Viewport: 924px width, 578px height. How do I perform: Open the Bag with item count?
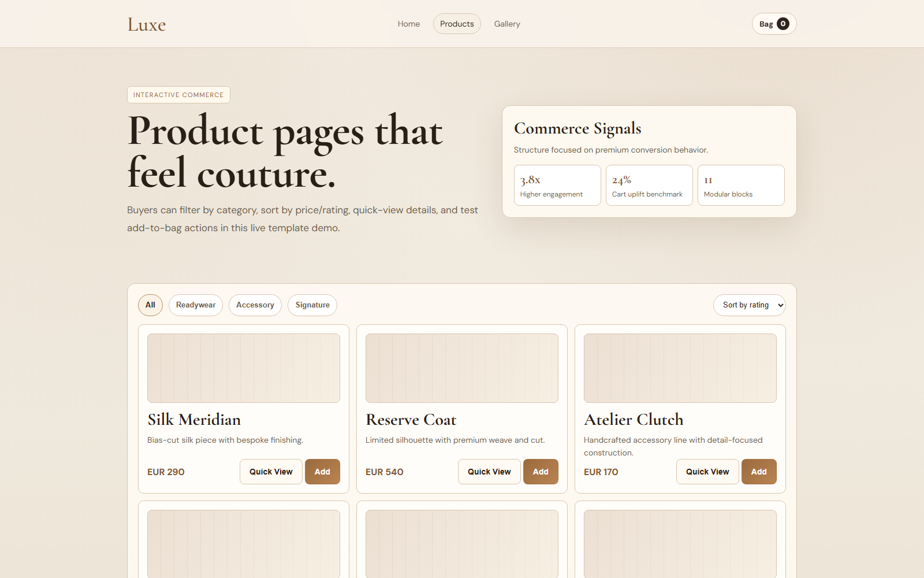(774, 24)
